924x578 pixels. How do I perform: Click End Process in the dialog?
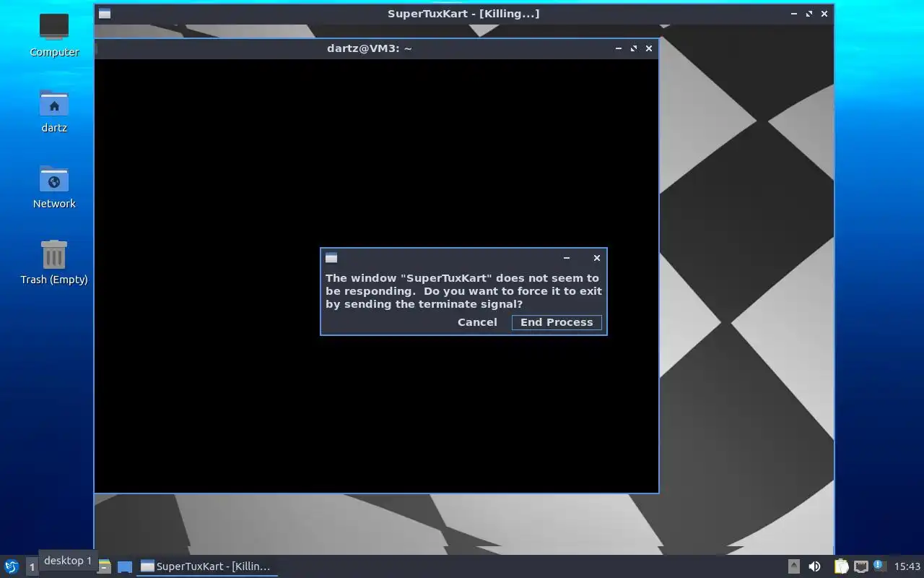click(557, 322)
